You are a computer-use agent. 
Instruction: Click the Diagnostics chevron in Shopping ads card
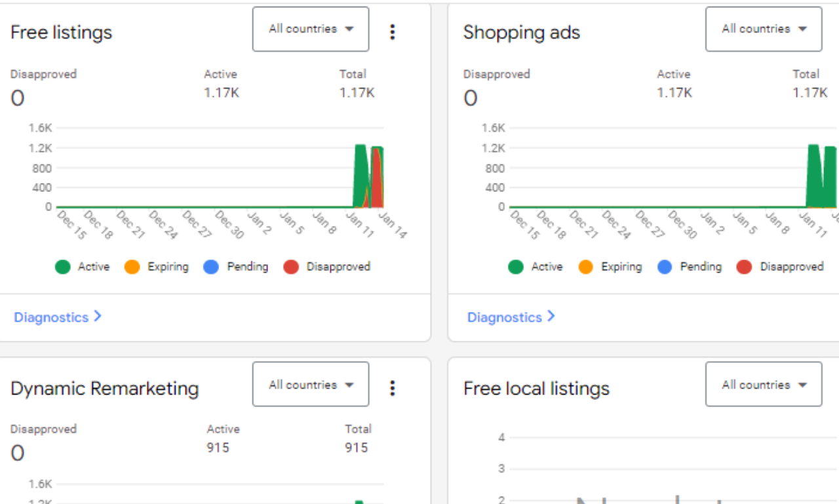coord(551,316)
